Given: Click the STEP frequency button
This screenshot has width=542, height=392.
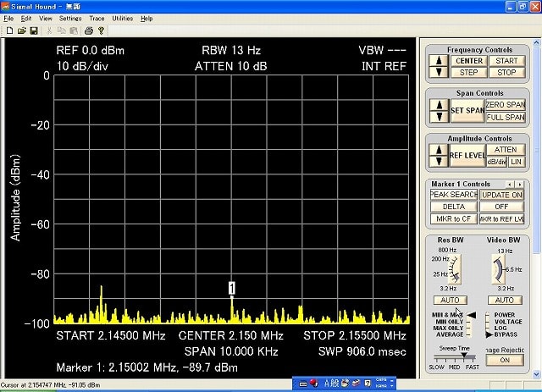Looking at the screenshot, I should 468,72.
